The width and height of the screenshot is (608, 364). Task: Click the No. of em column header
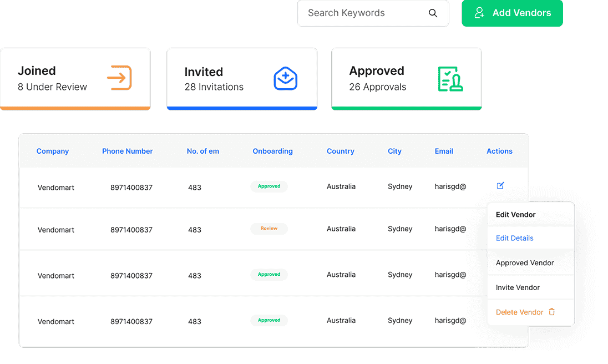(x=203, y=151)
